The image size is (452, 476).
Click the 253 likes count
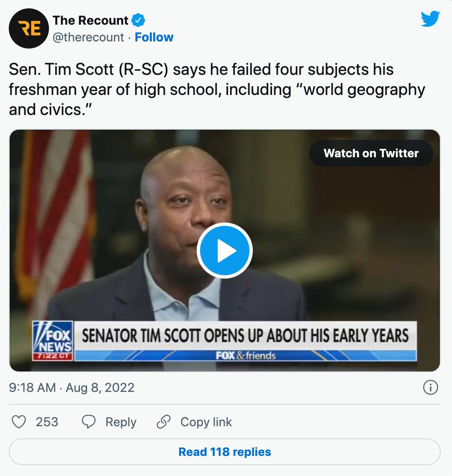[47, 422]
